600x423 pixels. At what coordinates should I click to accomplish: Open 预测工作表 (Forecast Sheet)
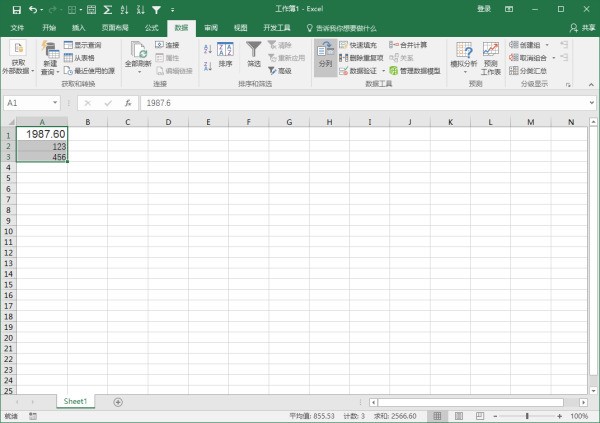pyautogui.click(x=491, y=57)
